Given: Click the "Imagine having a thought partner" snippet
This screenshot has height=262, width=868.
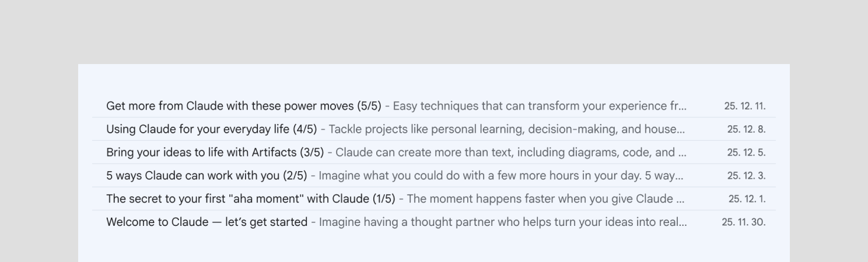Looking at the screenshot, I should click(502, 222).
